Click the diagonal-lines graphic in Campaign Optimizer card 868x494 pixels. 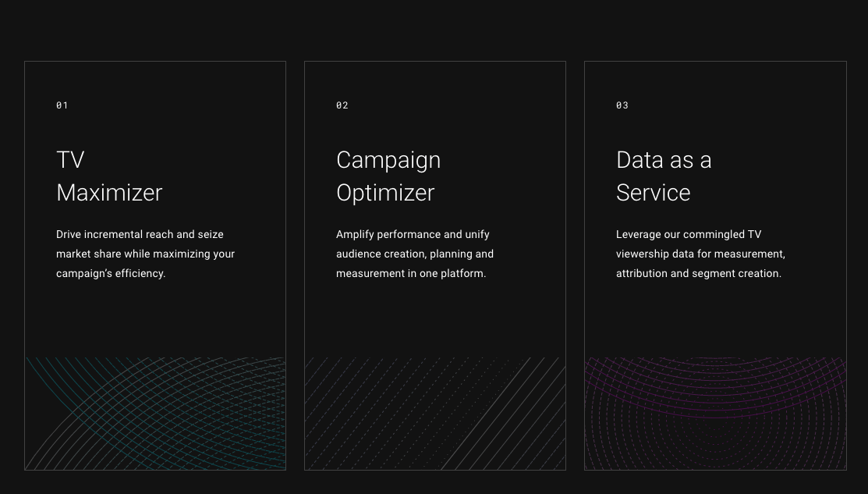435,414
